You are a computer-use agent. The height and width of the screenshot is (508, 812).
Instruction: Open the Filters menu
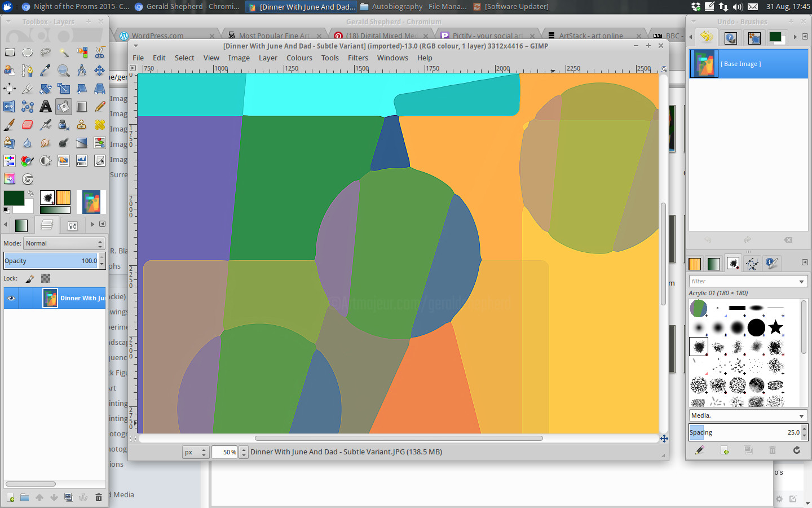[358, 58]
